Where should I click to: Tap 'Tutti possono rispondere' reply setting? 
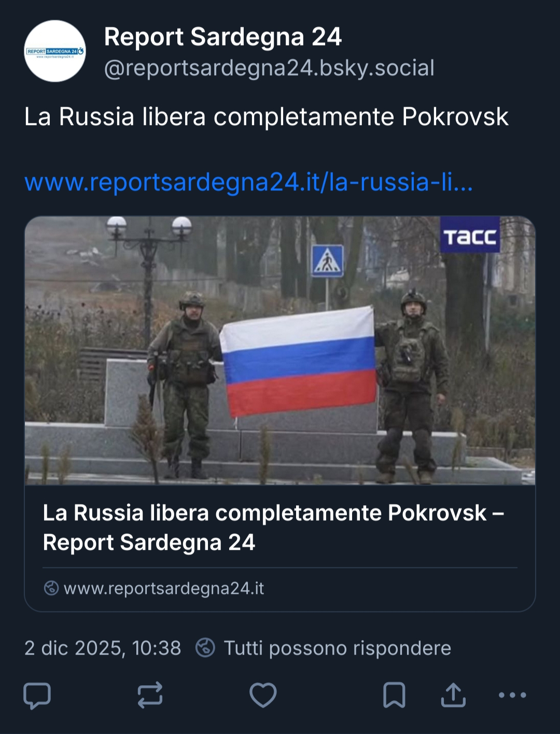coord(337,648)
